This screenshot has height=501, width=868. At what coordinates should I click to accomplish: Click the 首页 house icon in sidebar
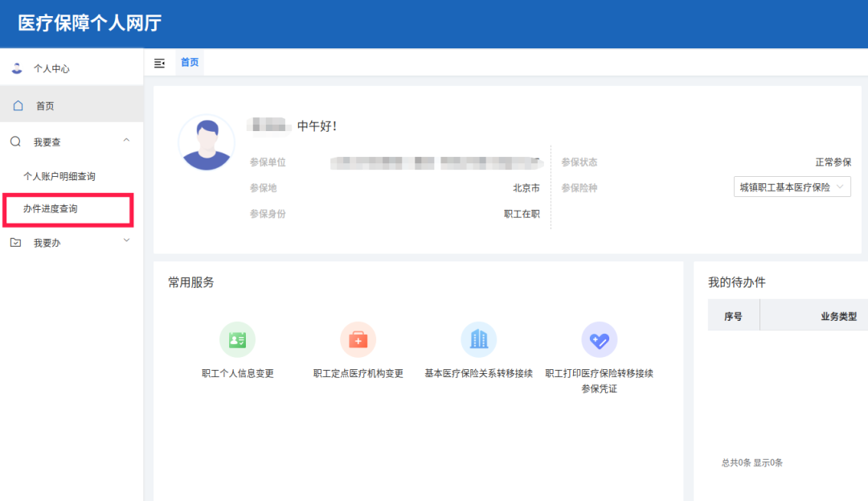click(18, 105)
